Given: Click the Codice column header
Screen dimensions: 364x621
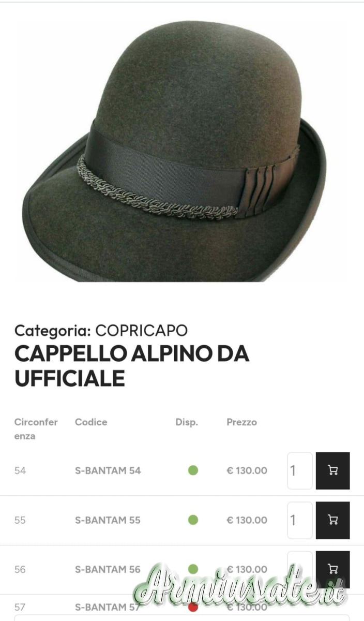Looking at the screenshot, I should pos(91,422).
